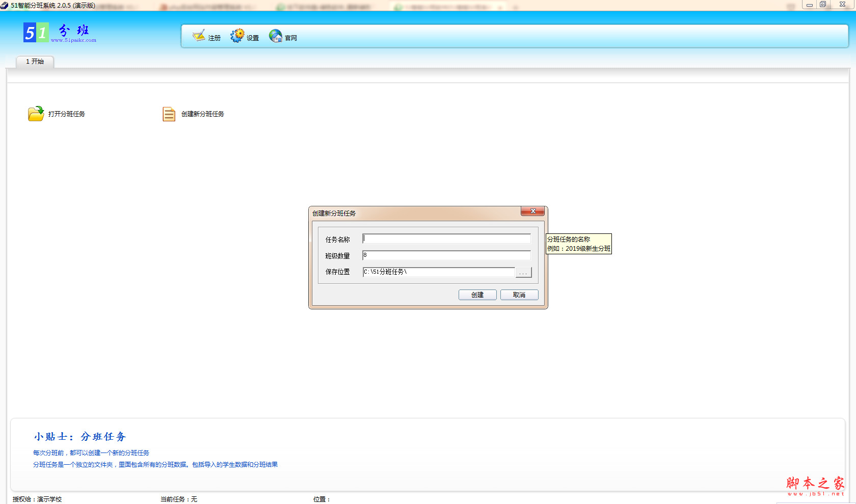Click the 注册 toolbar label
This screenshot has height=504, width=856.
coord(215,38)
